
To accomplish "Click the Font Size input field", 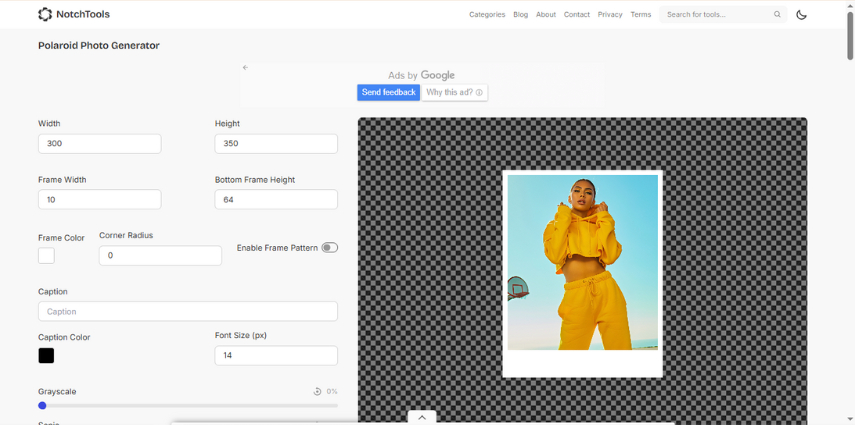I will (x=276, y=355).
